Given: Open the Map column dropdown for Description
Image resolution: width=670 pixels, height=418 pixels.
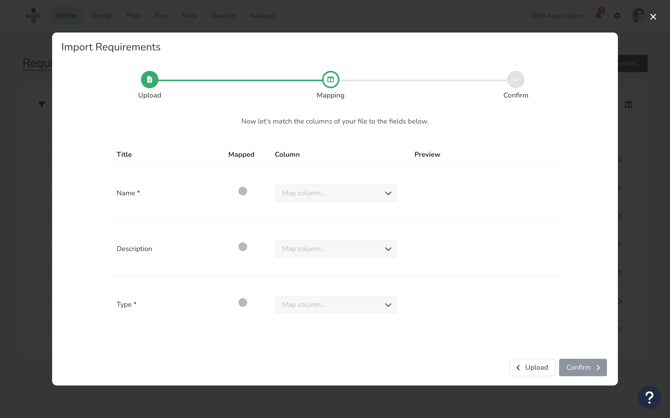Looking at the screenshot, I should (x=335, y=249).
